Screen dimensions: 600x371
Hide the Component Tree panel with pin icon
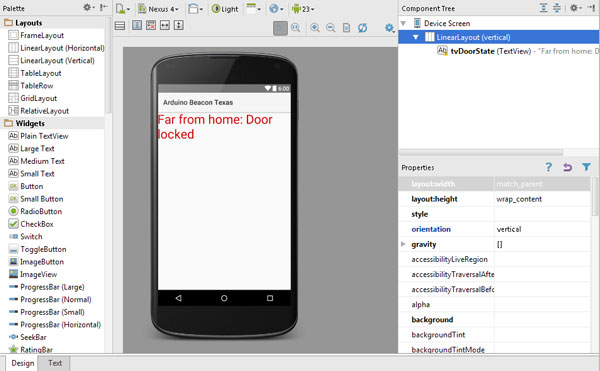point(591,8)
